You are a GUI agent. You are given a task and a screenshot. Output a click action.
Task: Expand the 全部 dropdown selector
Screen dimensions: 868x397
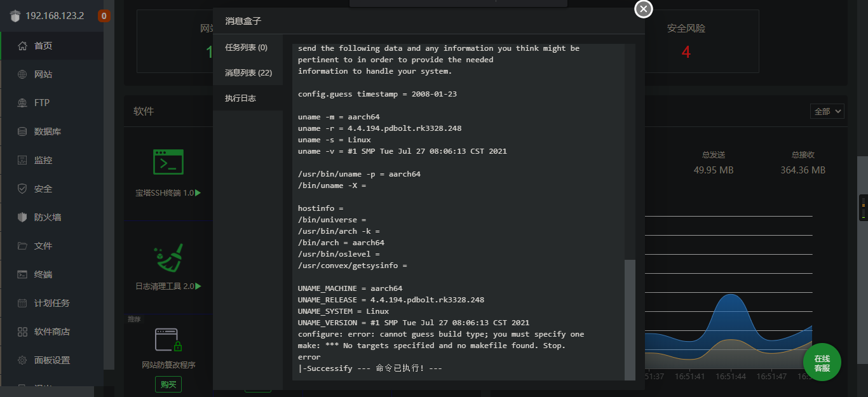827,111
